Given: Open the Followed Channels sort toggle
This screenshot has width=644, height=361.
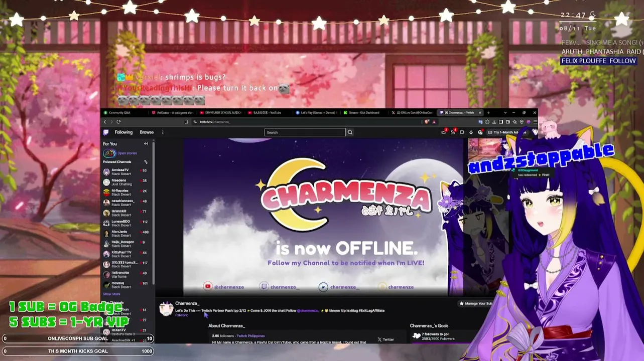Looking at the screenshot, I should point(146,162).
